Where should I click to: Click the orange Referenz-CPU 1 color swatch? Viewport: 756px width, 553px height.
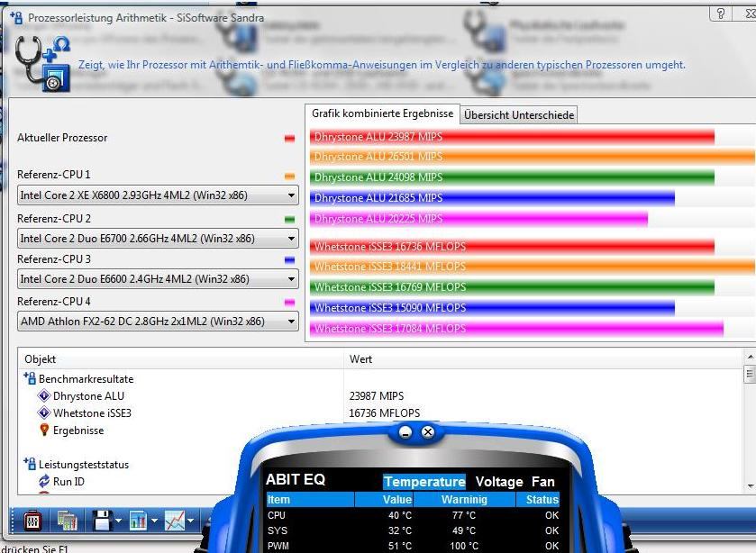coord(289,177)
